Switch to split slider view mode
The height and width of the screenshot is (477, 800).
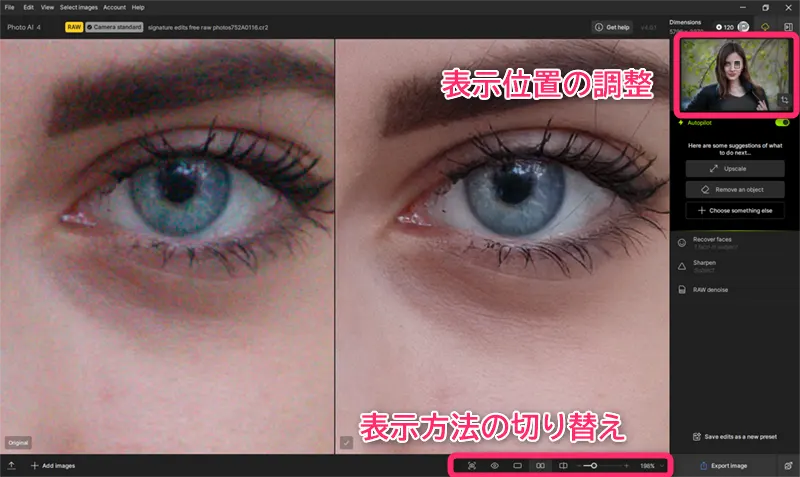click(563, 466)
